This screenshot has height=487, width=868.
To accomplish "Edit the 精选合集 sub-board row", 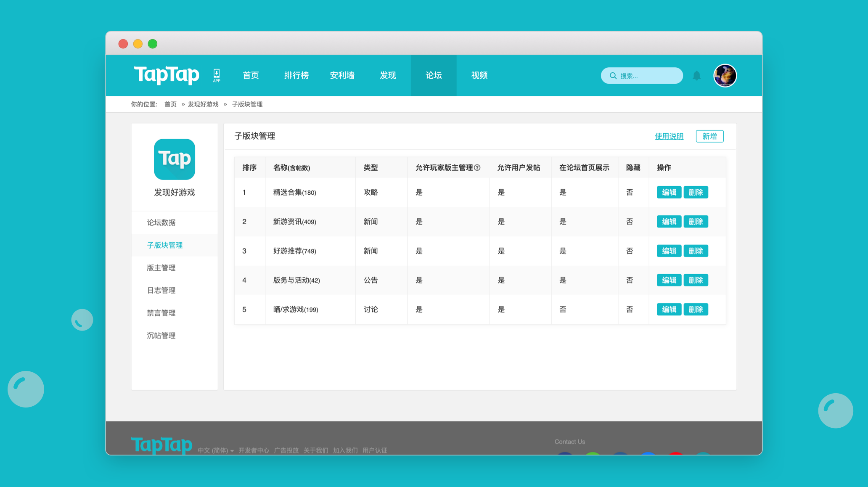I will point(669,192).
